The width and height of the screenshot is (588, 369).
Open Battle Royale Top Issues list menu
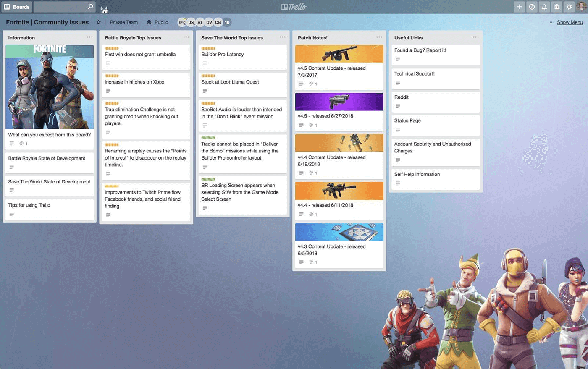coord(186,37)
